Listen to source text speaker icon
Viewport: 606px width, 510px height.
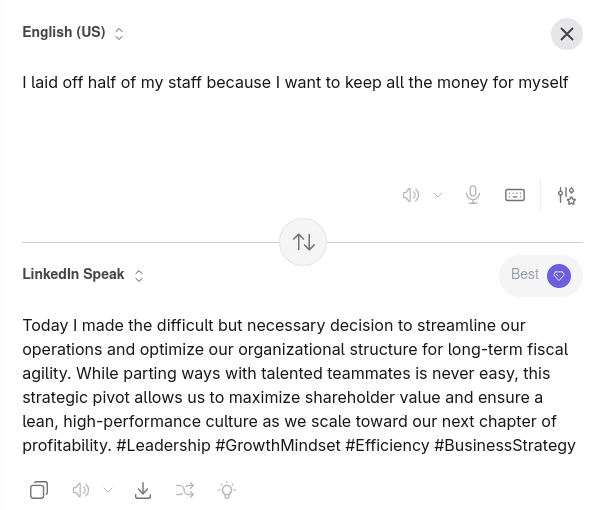411,195
